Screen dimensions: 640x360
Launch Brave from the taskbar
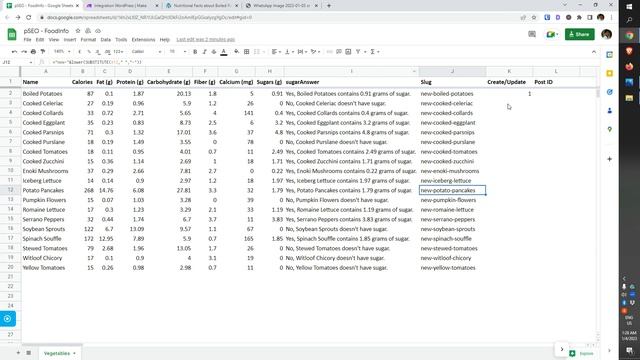tap(629, 51)
